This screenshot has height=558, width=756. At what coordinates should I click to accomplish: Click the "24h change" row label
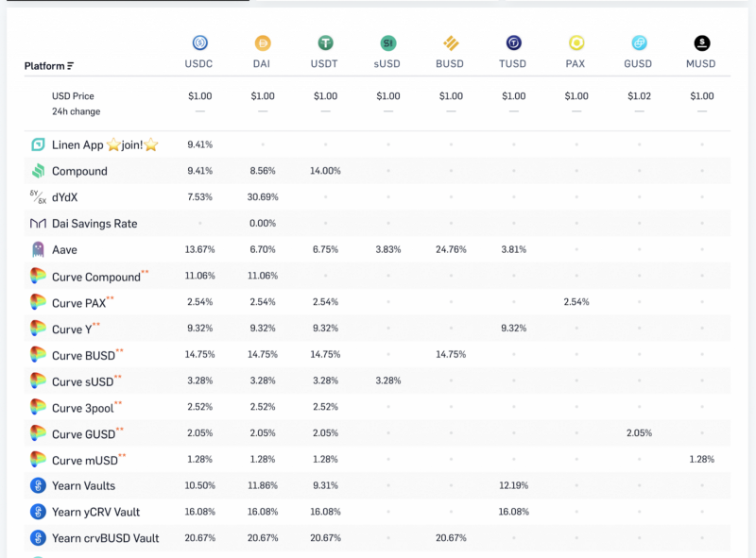tap(77, 111)
